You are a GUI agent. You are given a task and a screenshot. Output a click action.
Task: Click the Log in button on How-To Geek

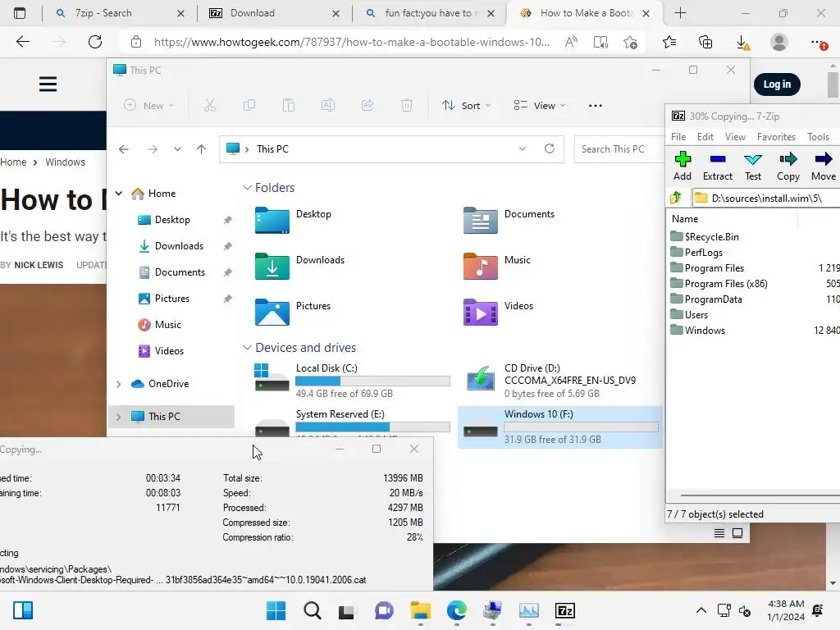[x=777, y=84]
